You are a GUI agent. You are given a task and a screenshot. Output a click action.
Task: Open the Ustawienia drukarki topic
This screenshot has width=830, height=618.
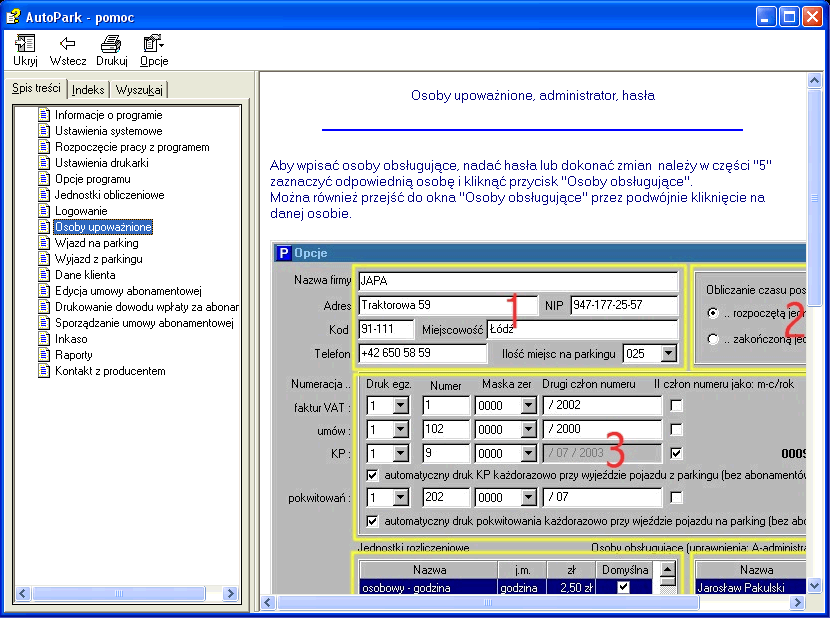click(x=102, y=163)
